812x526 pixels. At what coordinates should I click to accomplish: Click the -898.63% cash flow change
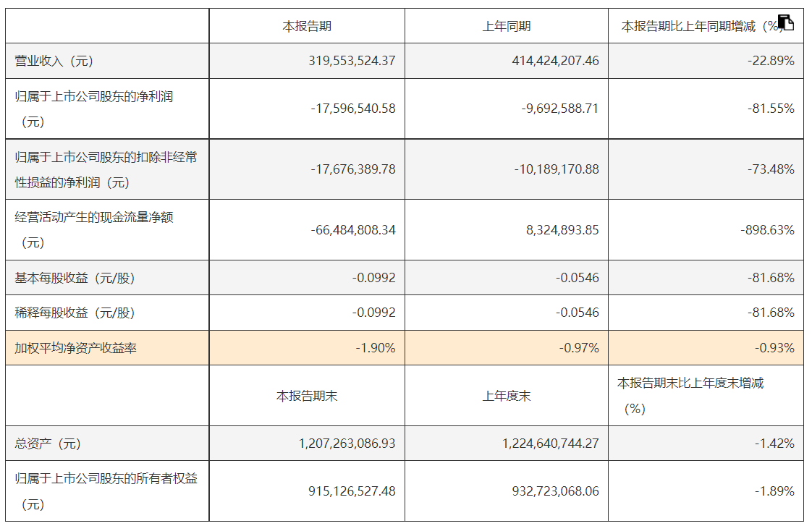coord(767,230)
